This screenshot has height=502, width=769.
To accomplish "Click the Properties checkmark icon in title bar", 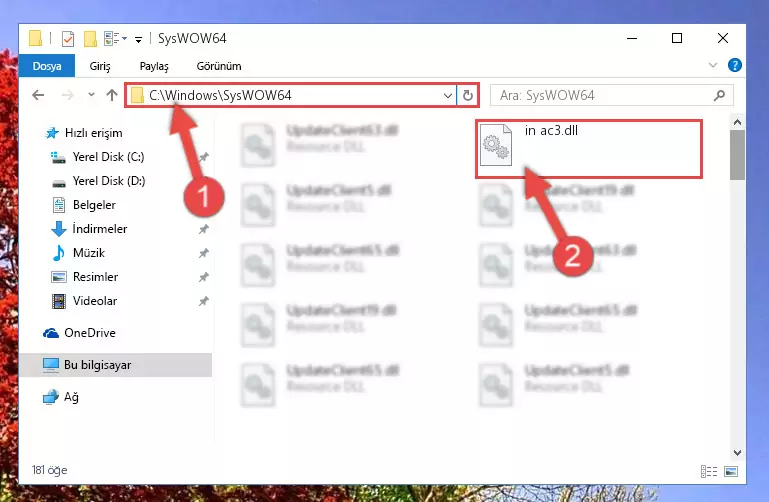I will (x=68, y=38).
